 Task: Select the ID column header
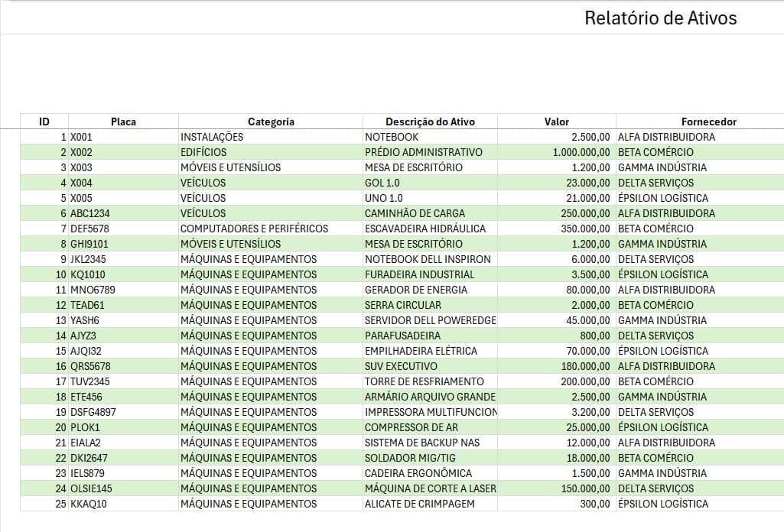(x=44, y=122)
